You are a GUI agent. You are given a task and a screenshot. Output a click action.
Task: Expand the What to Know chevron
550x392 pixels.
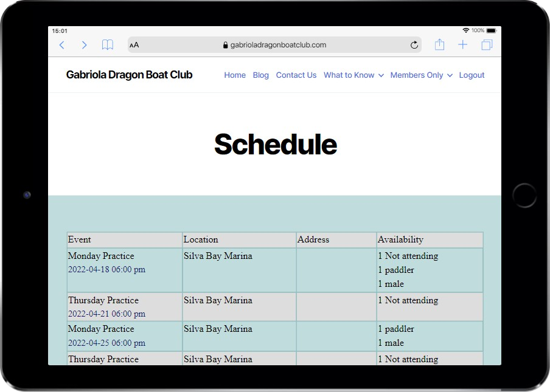[x=381, y=75]
